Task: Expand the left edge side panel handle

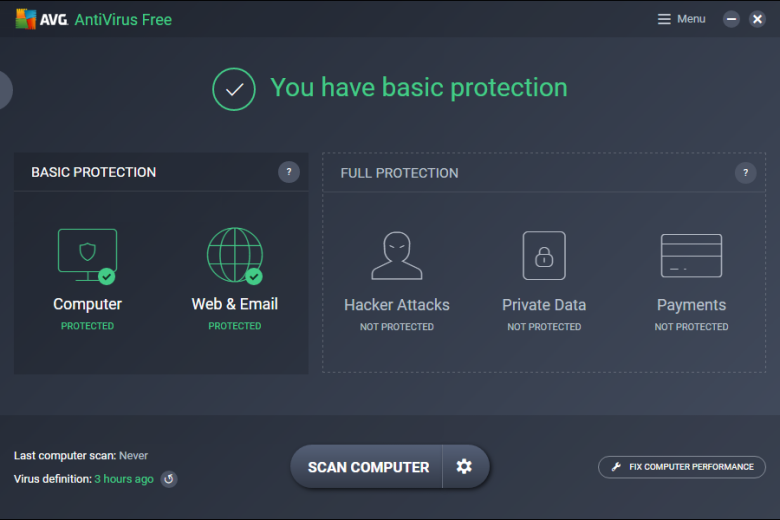Action: pos(5,90)
